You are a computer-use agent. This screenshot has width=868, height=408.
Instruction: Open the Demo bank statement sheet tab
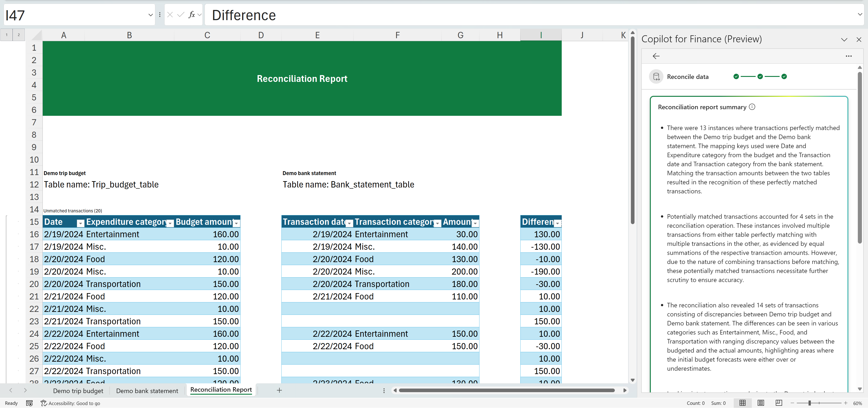[147, 390]
